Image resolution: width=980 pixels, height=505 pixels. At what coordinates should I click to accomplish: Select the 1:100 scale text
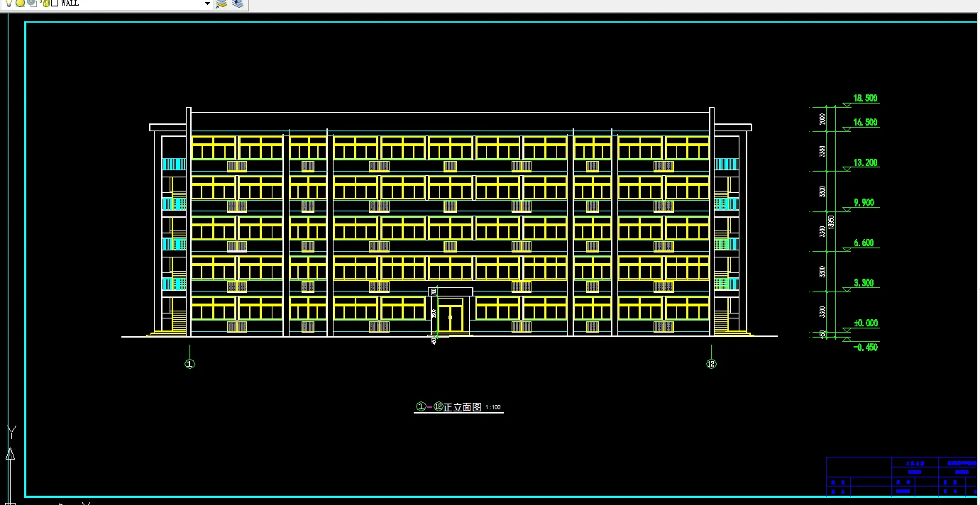tap(493, 408)
